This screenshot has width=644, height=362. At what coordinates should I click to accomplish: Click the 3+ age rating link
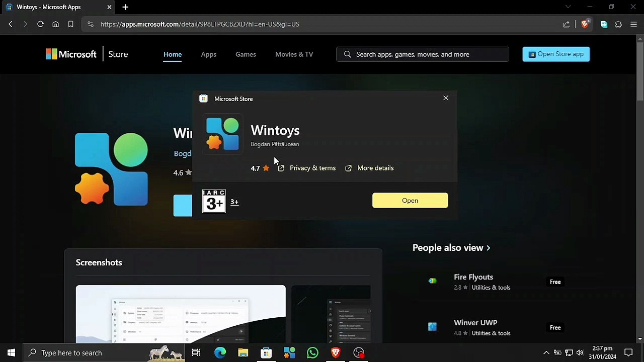click(x=234, y=202)
